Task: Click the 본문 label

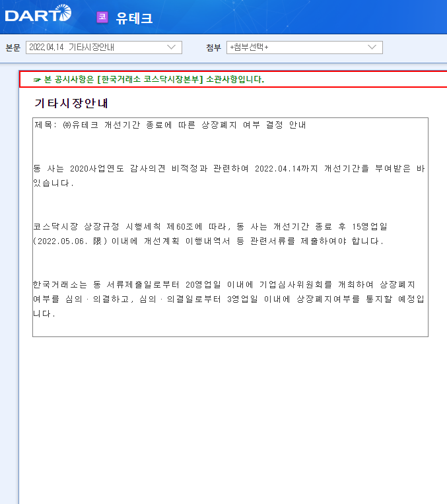Action: (x=13, y=47)
